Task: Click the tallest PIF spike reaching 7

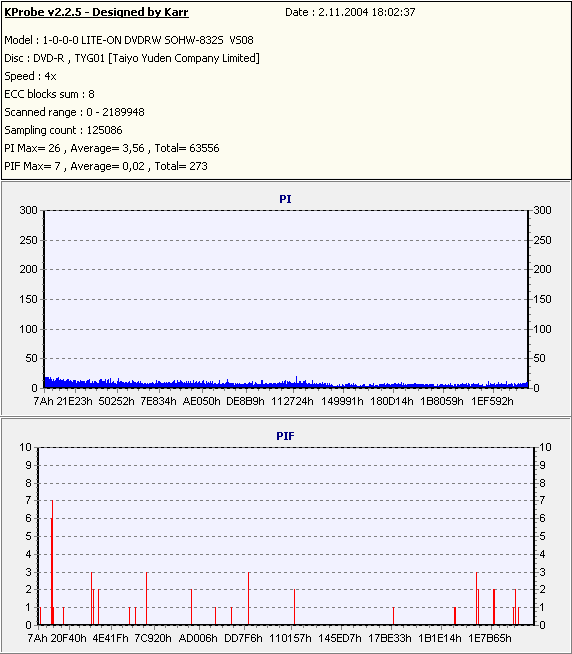Action: (52, 562)
